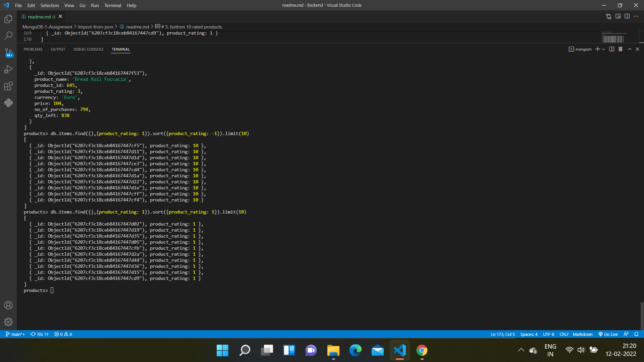Screen dimensions: 644x362
Task: Open the Run and Debug panel
Action: tap(8, 69)
